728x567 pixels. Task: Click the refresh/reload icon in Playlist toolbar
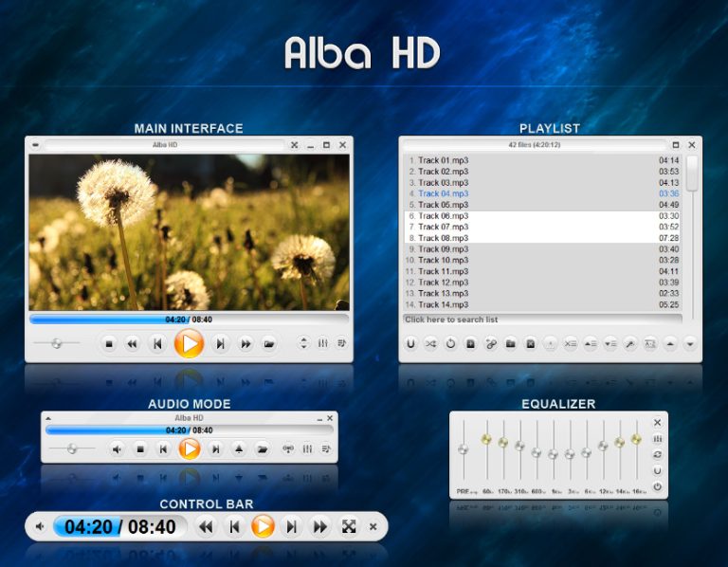tap(451, 343)
